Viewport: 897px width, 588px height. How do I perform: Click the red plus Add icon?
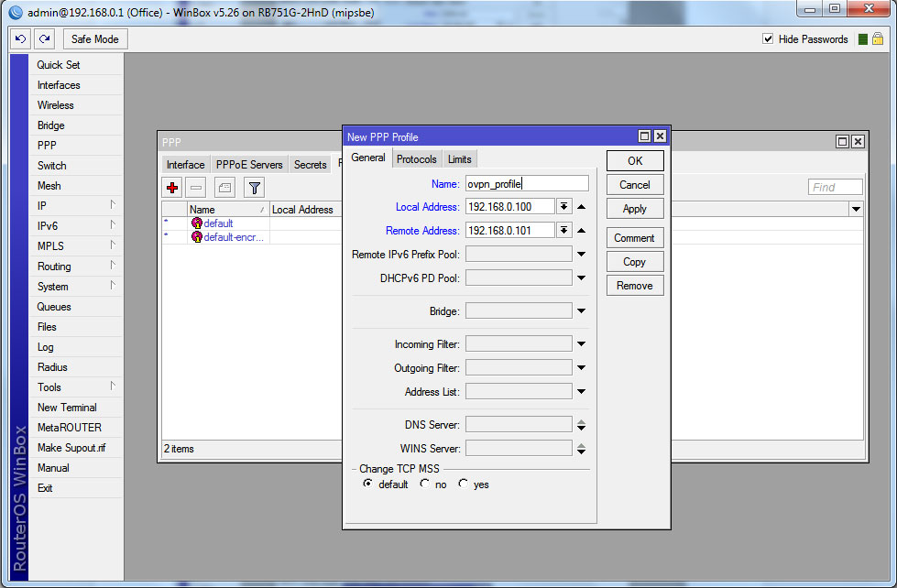(x=172, y=188)
